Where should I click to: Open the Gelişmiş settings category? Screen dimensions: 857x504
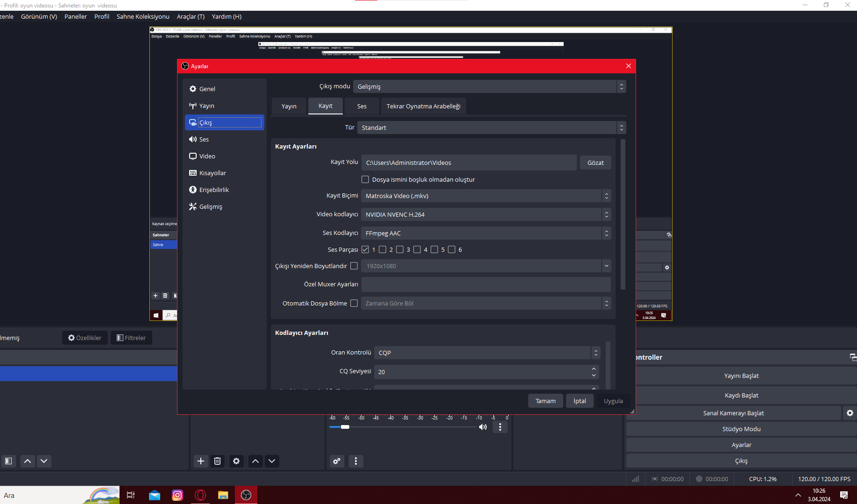click(x=225, y=206)
